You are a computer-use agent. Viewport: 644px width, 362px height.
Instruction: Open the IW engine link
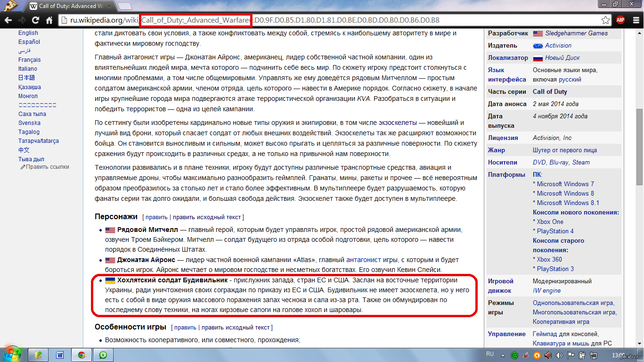pos(546,291)
